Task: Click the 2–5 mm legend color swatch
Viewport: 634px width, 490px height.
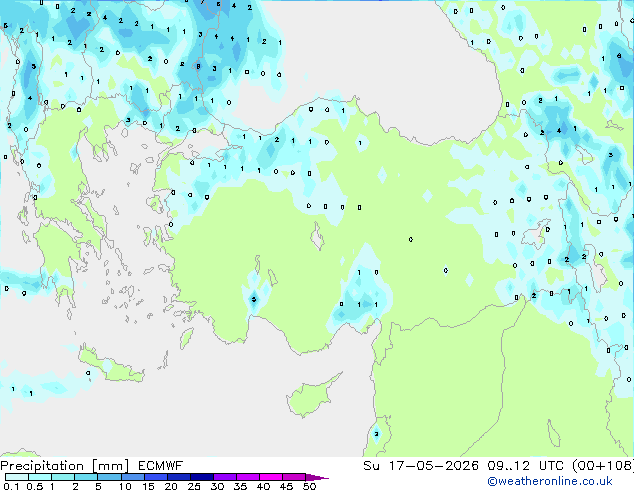Action: pos(86,477)
